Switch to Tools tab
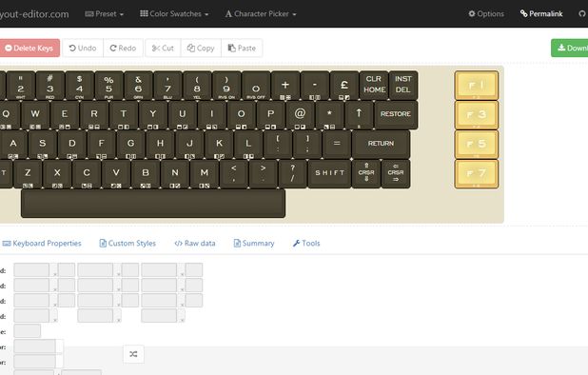588x375 pixels. [x=306, y=243]
